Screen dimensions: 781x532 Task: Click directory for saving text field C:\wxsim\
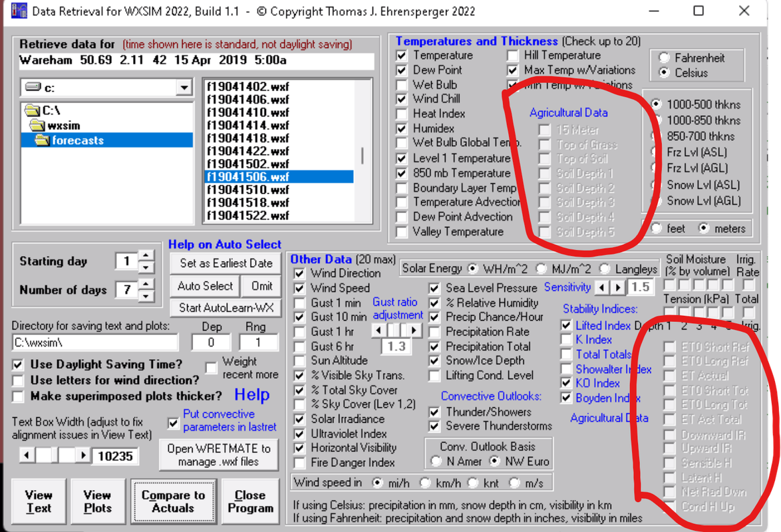point(95,342)
